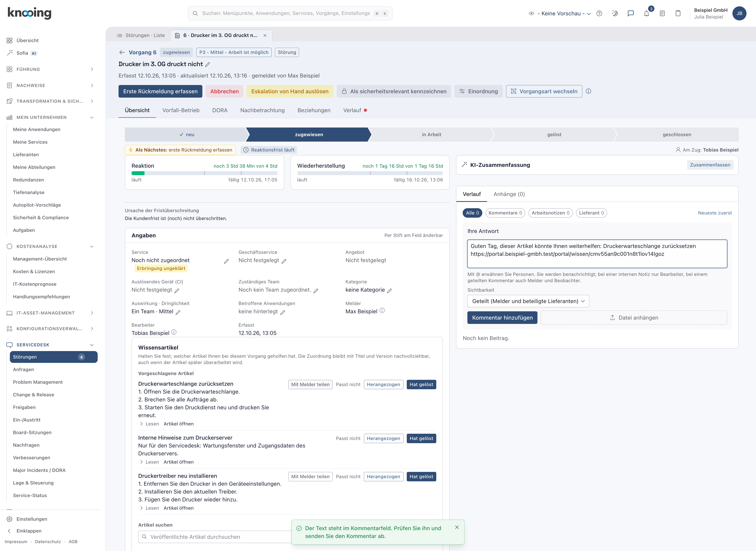Expand IT-ASSET-MANAGEMENT section

tap(50, 313)
